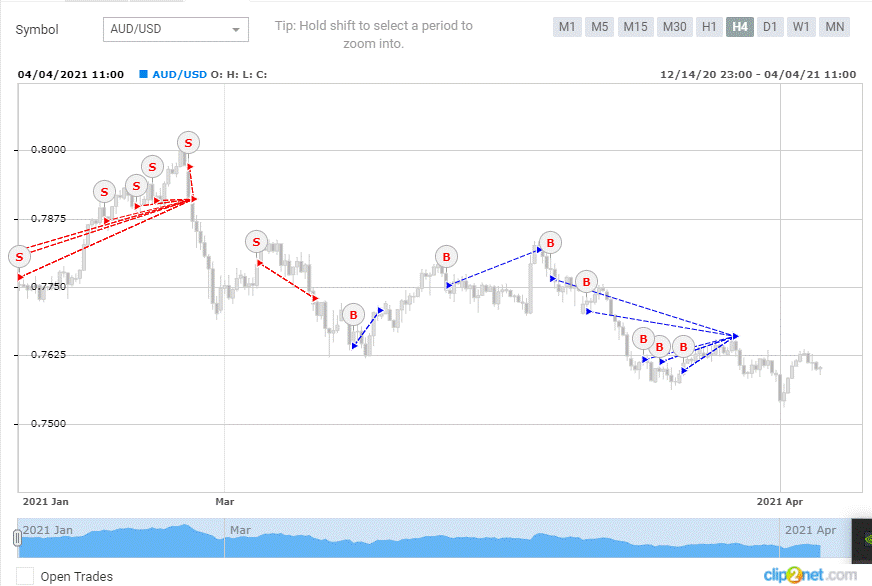Click the buy marker near the 0.7625 low in March

tap(353, 315)
